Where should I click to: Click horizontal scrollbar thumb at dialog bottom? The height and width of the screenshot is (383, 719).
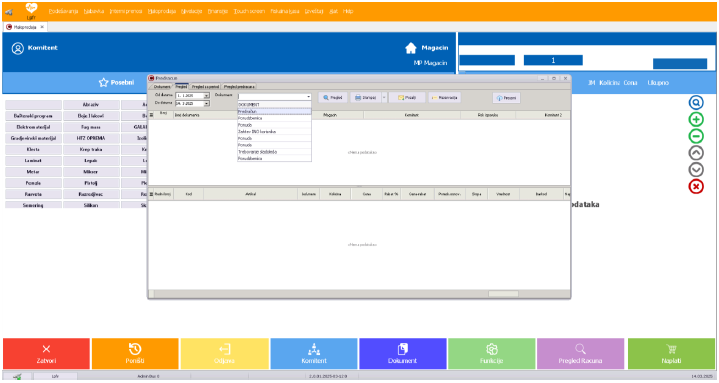[503, 294]
